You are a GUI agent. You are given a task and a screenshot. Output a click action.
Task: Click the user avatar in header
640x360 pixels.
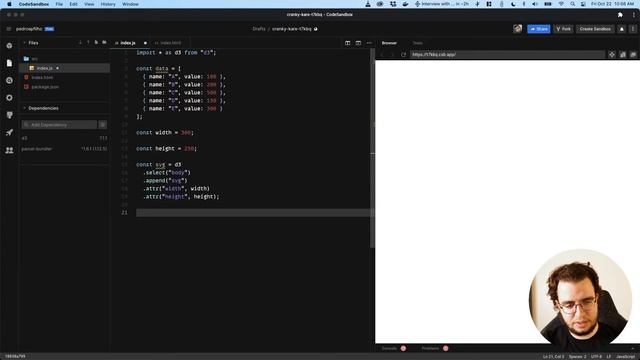point(518,29)
